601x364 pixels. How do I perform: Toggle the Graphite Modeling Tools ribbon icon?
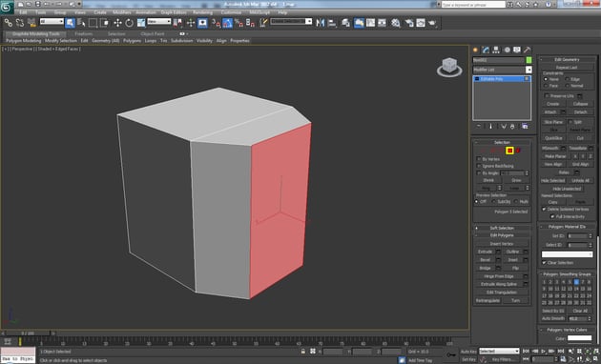click(x=359, y=23)
